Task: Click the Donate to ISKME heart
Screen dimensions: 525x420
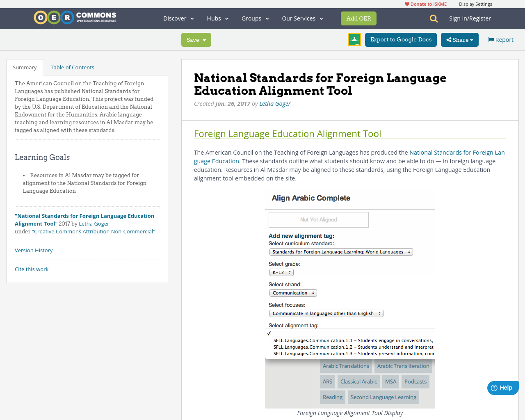Action: pyautogui.click(x=406, y=3)
